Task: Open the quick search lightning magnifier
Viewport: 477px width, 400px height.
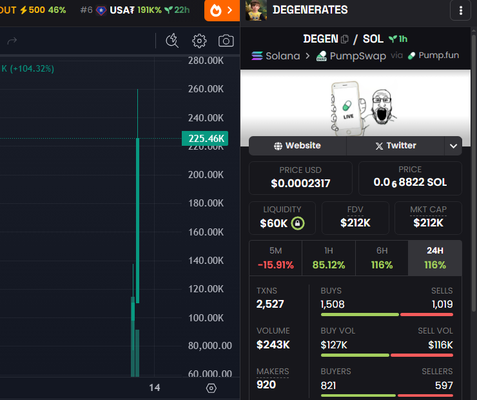Action: (x=172, y=41)
